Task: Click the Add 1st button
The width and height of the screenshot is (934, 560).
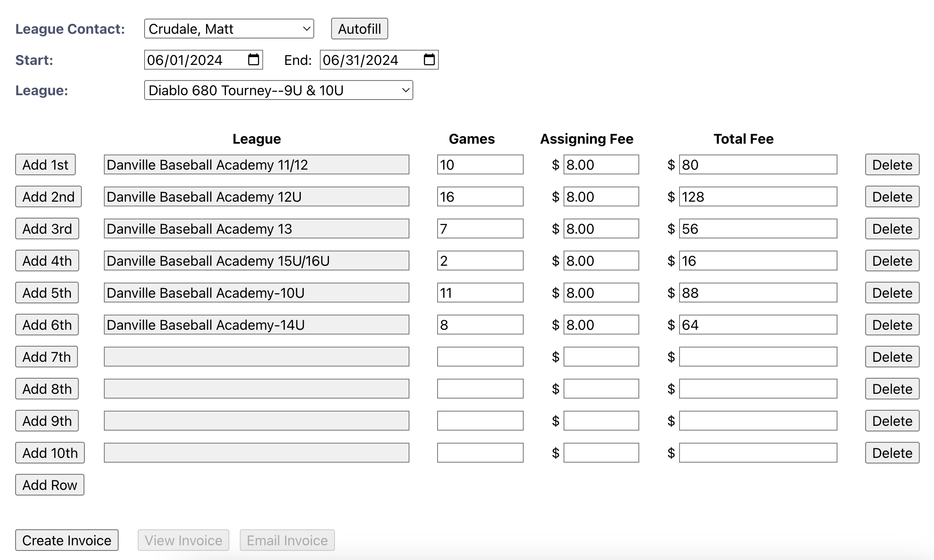Action: pyautogui.click(x=45, y=164)
